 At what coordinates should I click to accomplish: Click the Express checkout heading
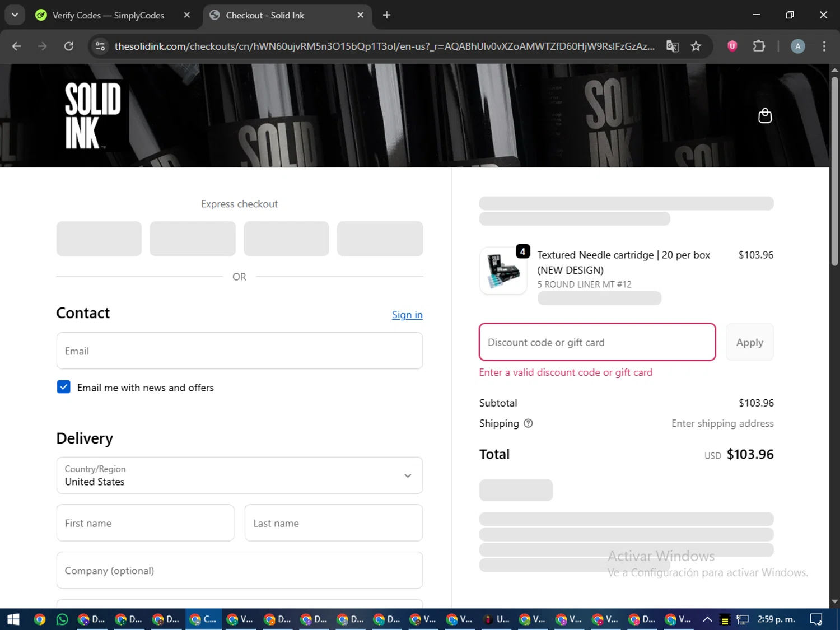239,204
